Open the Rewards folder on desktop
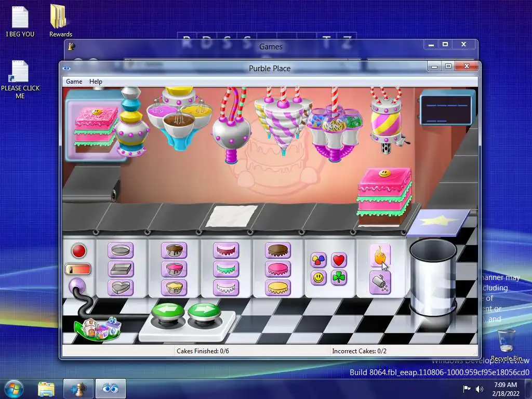Screen dimensions: 532x399 60,20
